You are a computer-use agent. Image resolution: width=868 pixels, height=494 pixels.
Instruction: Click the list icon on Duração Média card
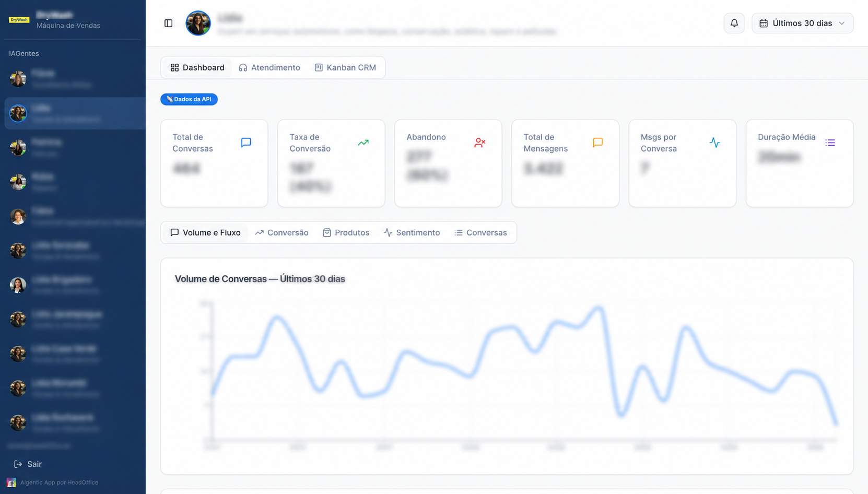point(830,143)
